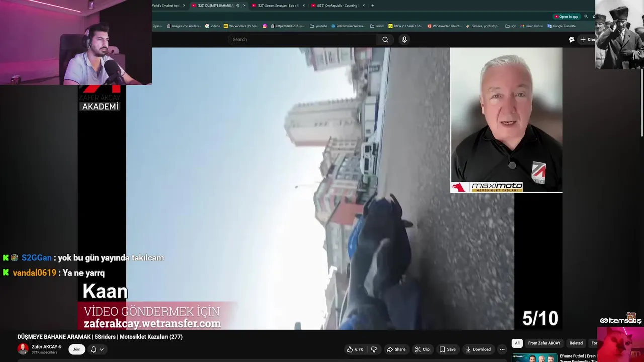Click the streamer webcam overlay
The image size is (644, 362).
click(x=76, y=43)
